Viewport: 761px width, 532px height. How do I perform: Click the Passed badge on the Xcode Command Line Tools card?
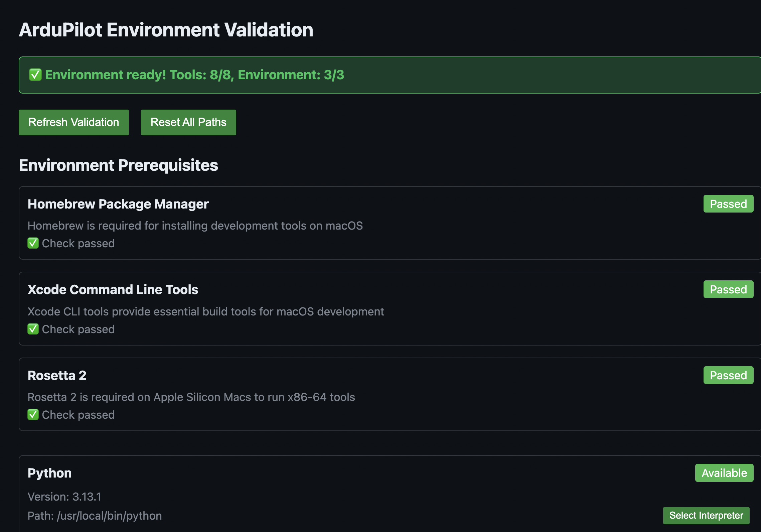(x=728, y=289)
